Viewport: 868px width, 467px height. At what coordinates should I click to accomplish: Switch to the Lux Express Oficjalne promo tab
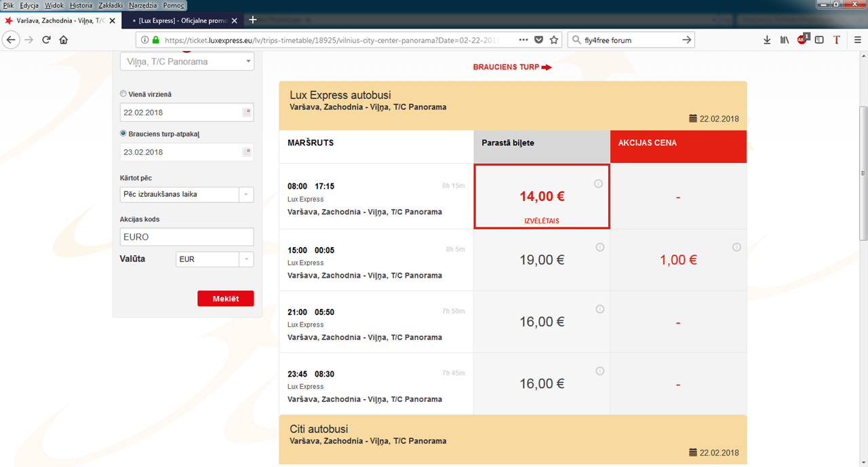coord(182,20)
